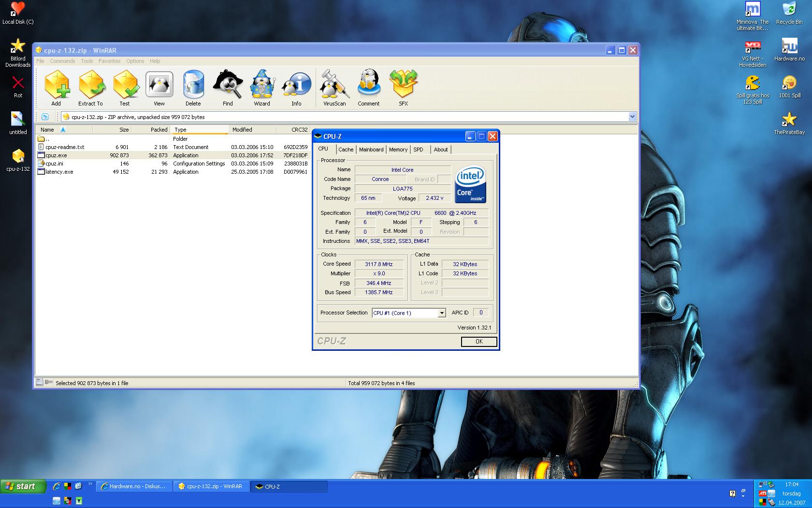Click the Extract To toolbar icon
The image size is (812, 508).
[91, 88]
